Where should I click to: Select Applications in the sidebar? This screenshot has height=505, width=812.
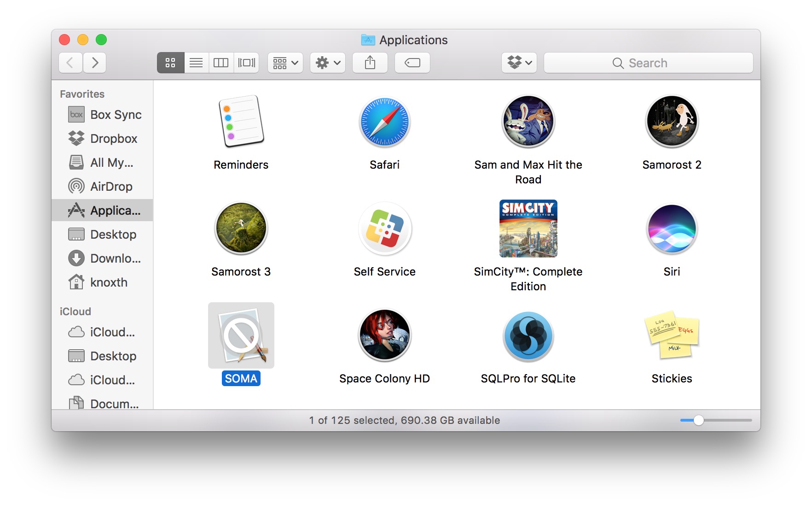tap(102, 211)
